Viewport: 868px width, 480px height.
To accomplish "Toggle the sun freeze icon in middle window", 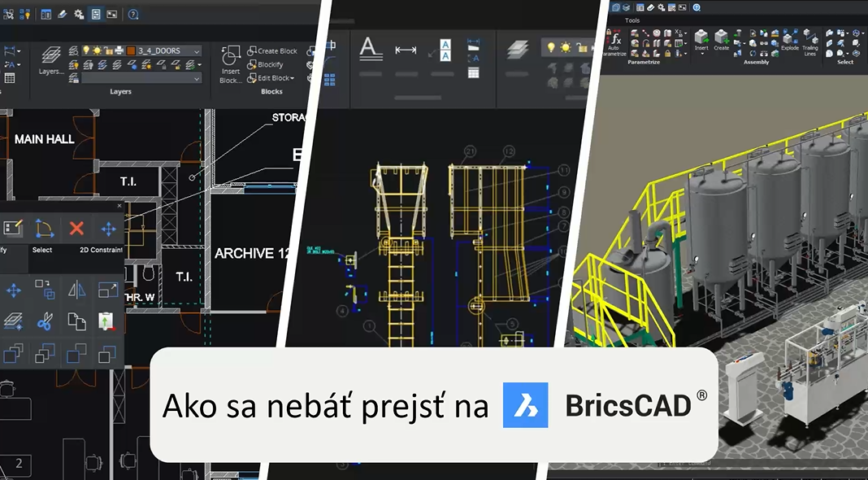I will pyautogui.click(x=565, y=48).
